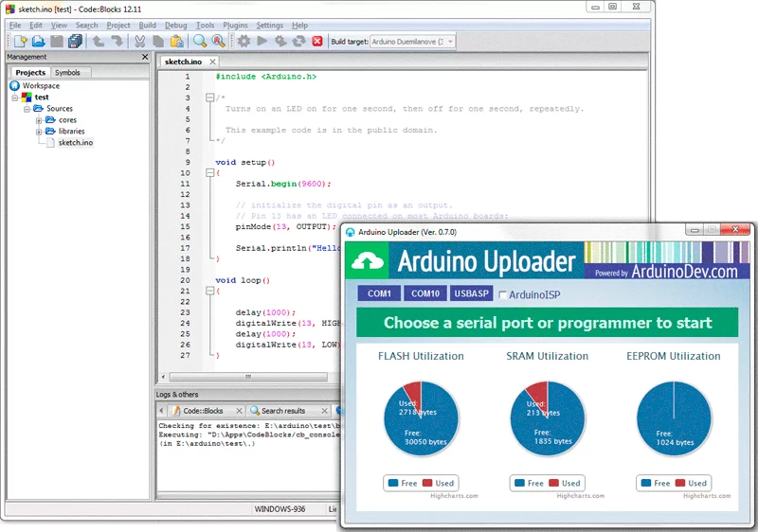This screenshot has height=532, width=758.
Task: Click the Save all files icon
Action: click(76, 42)
